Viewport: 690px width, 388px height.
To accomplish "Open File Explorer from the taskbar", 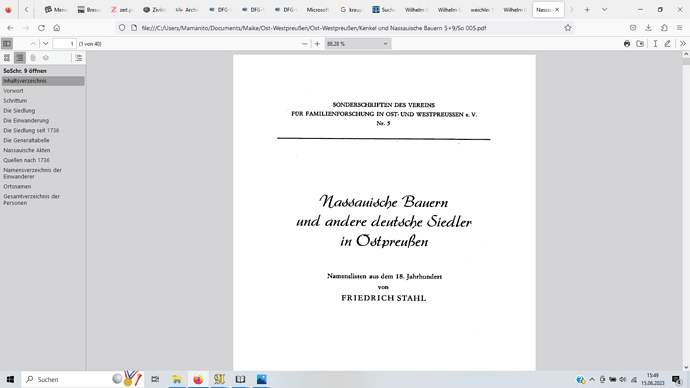I will [x=177, y=379].
